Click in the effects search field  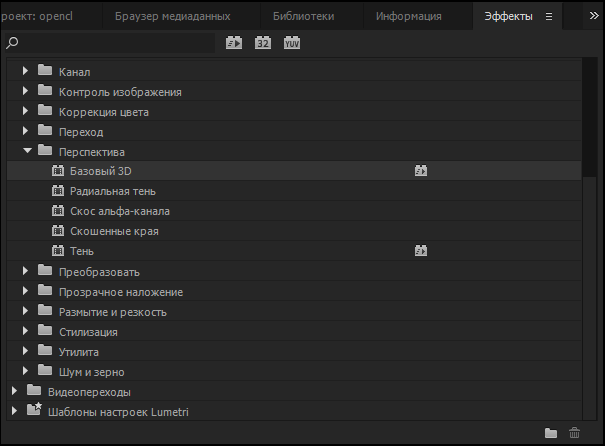tap(115, 44)
